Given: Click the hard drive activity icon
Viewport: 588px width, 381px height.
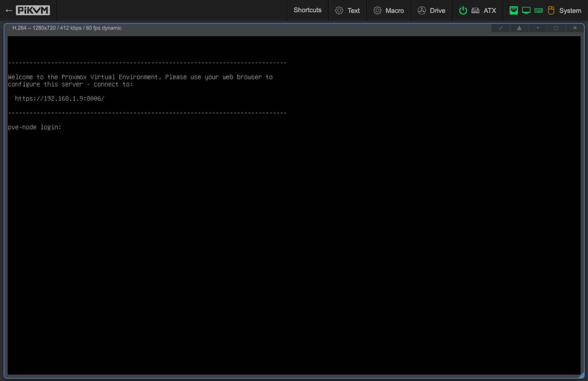Looking at the screenshot, I should (475, 11).
